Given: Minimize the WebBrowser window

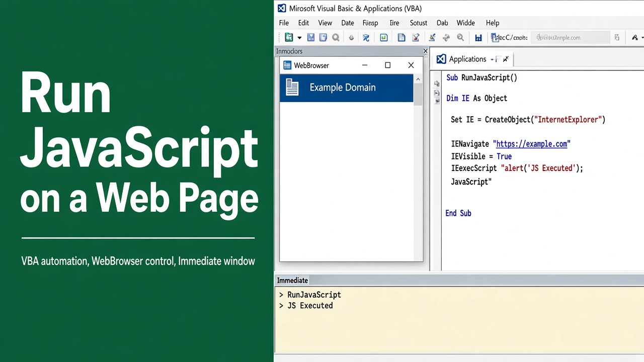Looking at the screenshot, I should coord(365,65).
